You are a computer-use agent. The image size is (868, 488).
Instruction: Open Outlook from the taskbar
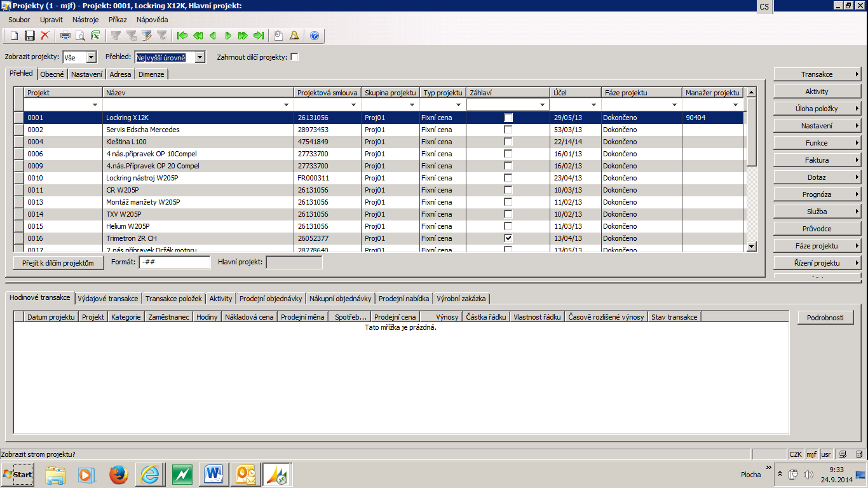click(245, 475)
